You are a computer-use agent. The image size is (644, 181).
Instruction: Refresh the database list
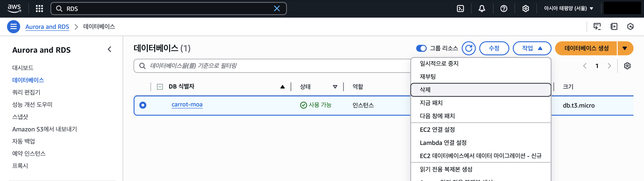pos(469,48)
